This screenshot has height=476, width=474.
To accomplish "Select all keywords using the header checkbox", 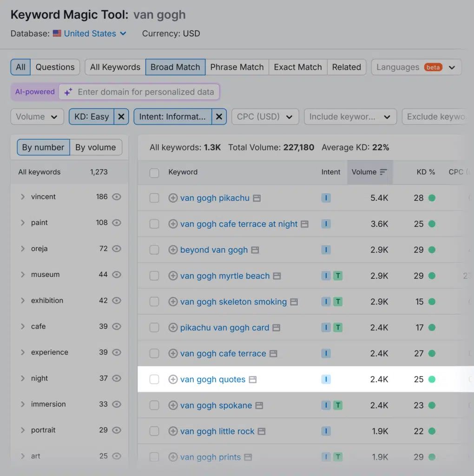I will (x=154, y=172).
